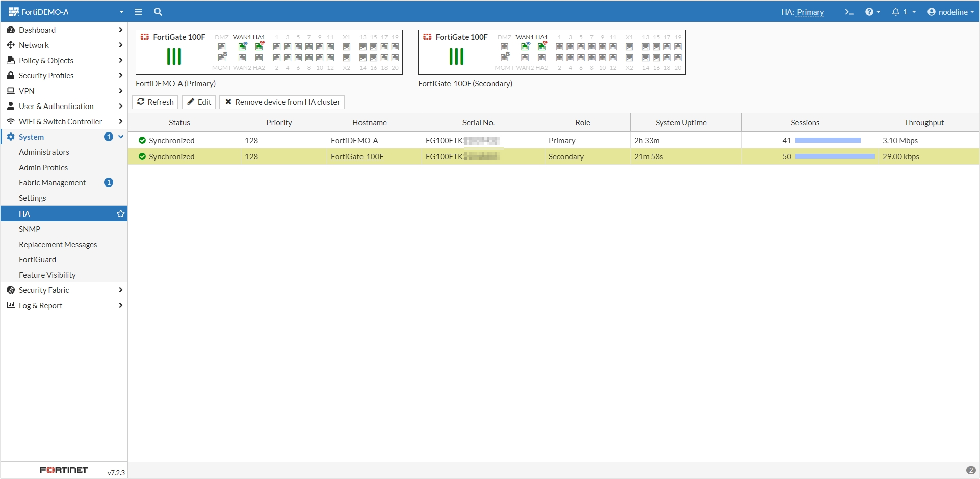Open the CLI console icon
980x479 pixels.
[849, 12]
